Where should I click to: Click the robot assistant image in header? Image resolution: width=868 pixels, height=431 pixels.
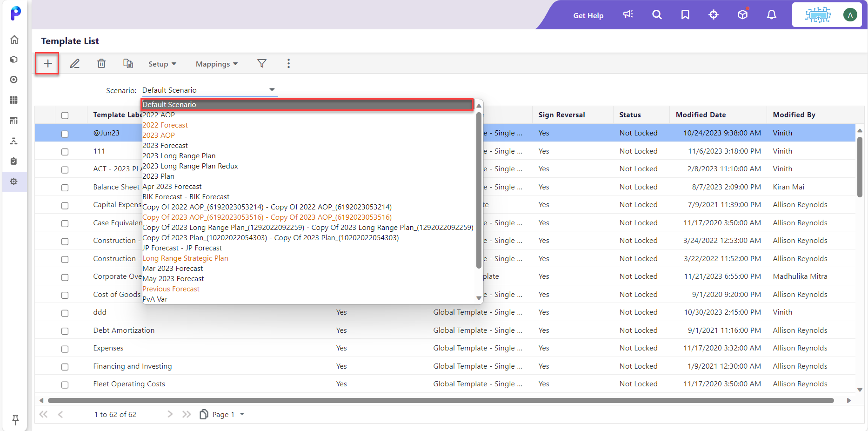pos(818,15)
